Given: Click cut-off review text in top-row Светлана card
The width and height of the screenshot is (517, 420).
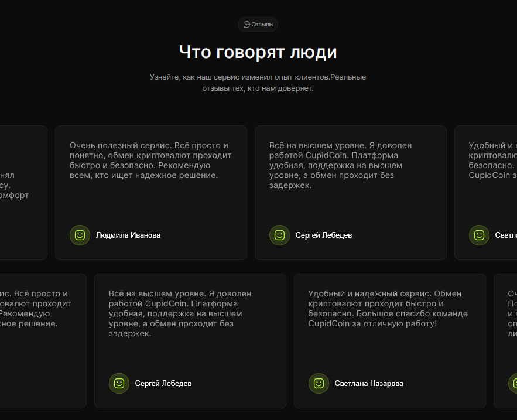Looking at the screenshot, I should point(493,160).
